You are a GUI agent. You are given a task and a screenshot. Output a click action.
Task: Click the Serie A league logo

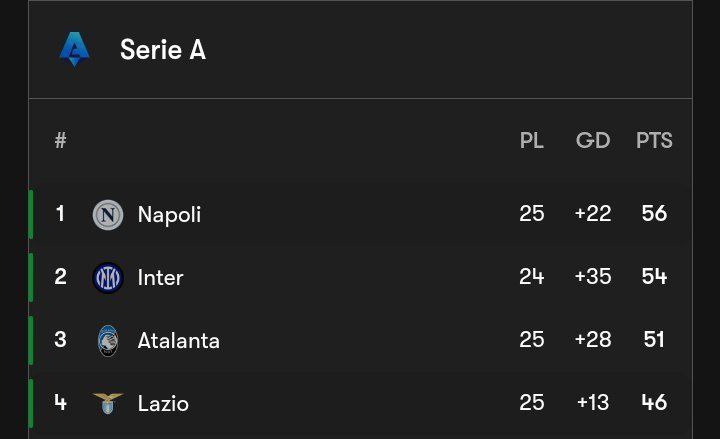74,49
